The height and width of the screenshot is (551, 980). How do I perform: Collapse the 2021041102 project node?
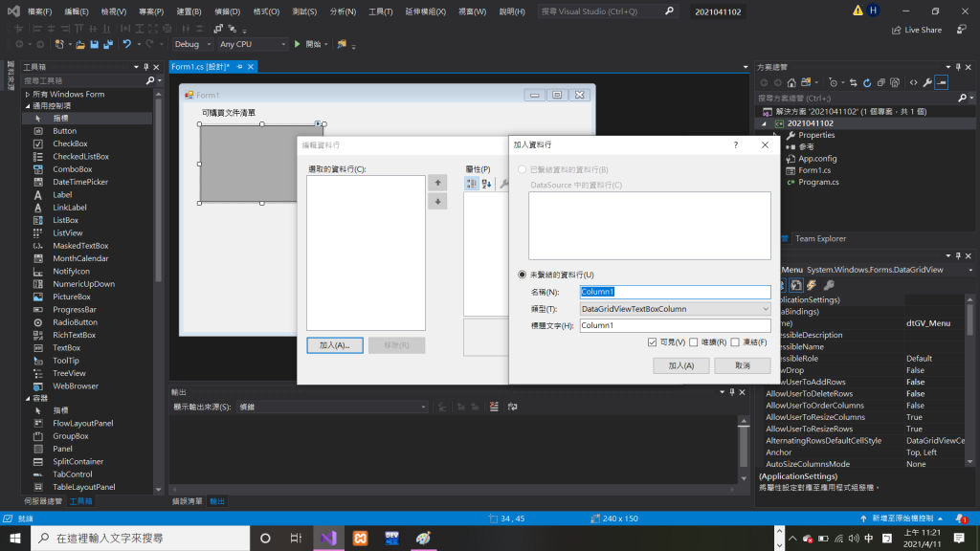tap(765, 123)
